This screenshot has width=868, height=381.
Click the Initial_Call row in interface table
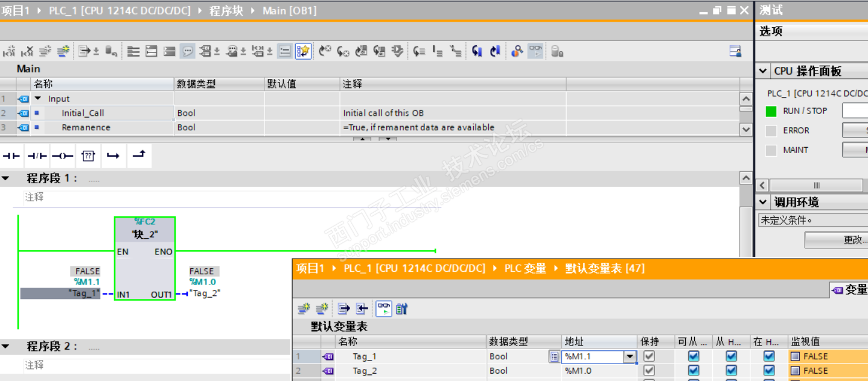coord(369,113)
